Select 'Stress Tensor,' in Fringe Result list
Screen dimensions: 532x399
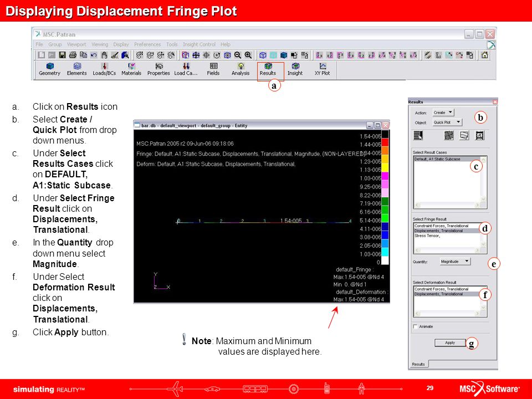click(x=447, y=236)
